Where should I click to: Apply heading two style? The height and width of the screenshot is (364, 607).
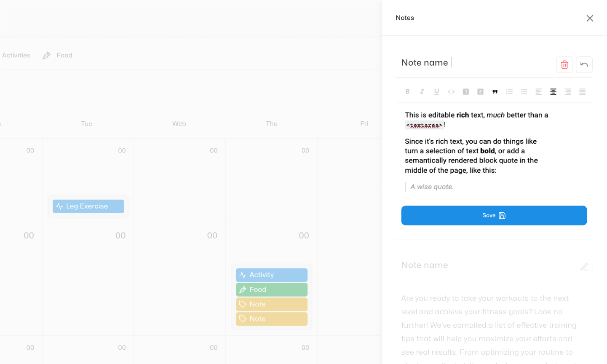[x=480, y=91]
